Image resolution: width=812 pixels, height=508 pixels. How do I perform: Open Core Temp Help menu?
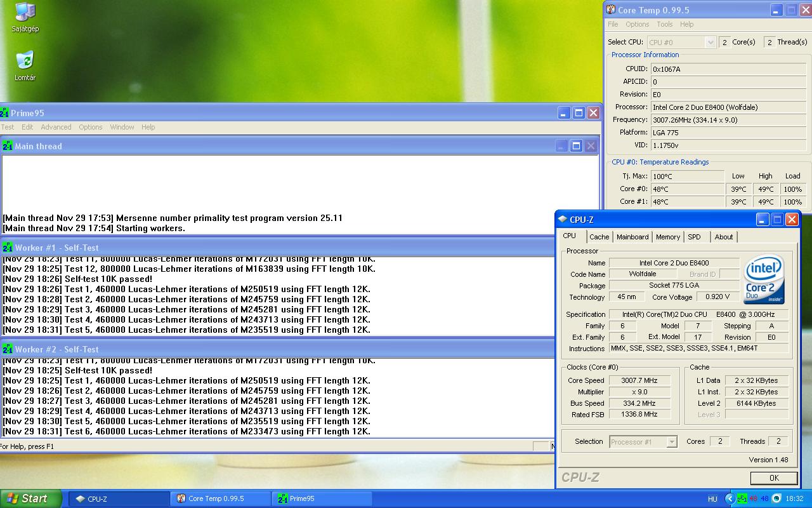(x=686, y=24)
